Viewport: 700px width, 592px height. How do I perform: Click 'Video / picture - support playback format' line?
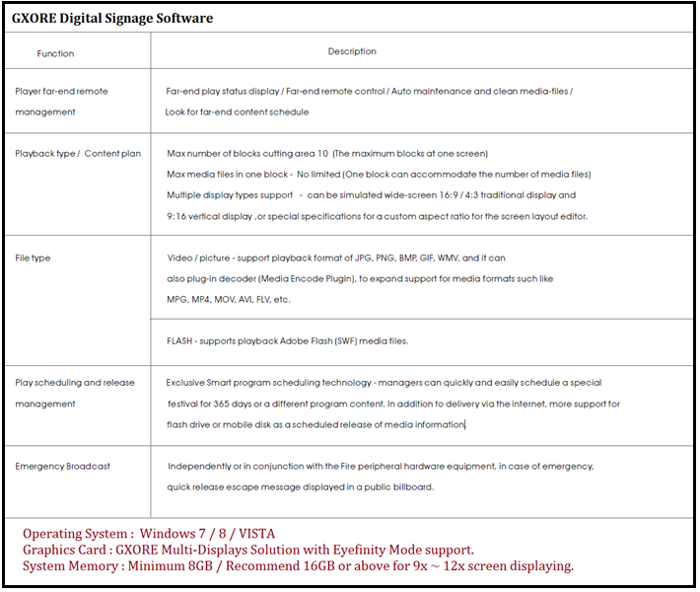(336, 259)
